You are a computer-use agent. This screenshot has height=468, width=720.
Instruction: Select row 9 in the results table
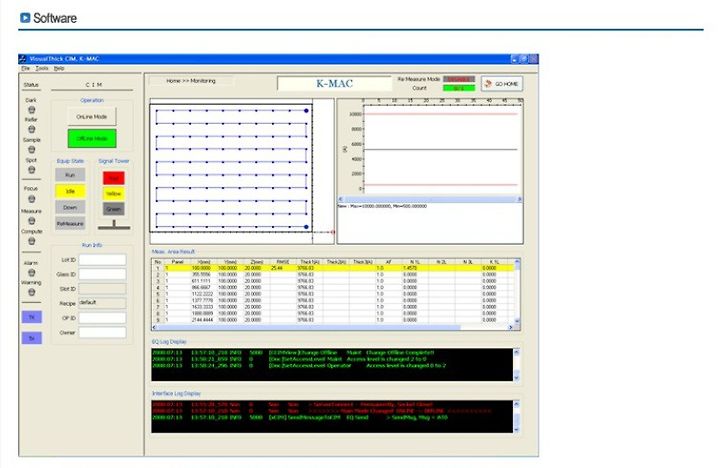(333, 320)
